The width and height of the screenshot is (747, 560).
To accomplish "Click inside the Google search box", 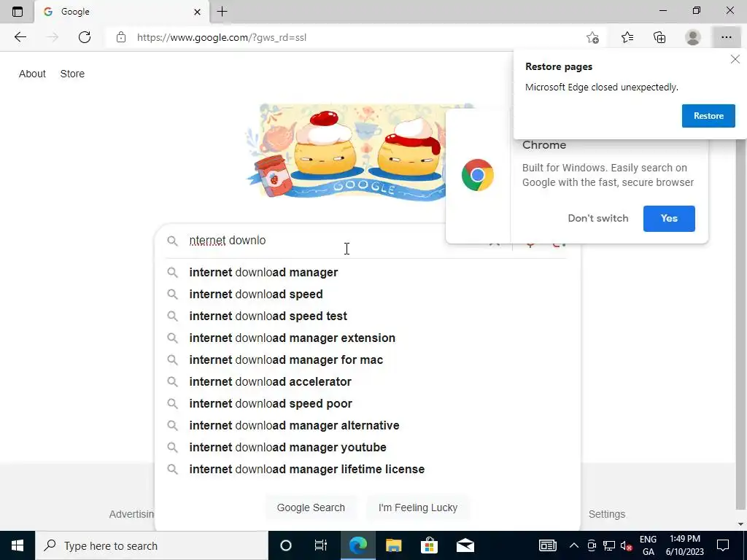I will (333, 241).
